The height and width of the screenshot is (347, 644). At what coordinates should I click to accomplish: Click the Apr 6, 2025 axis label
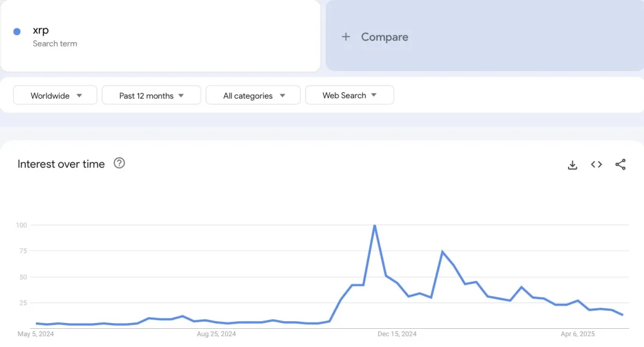coord(577,334)
